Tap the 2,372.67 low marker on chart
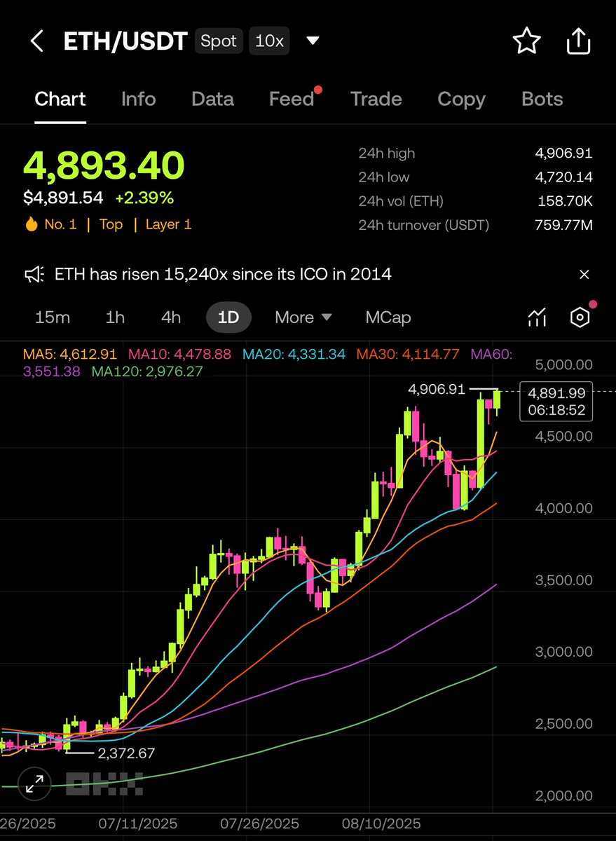The width and height of the screenshot is (616, 841). pyautogui.click(x=126, y=753)
